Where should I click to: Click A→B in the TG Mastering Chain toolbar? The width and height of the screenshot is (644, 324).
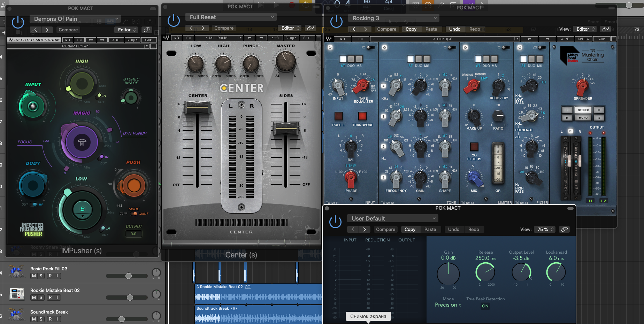point(565,39)
